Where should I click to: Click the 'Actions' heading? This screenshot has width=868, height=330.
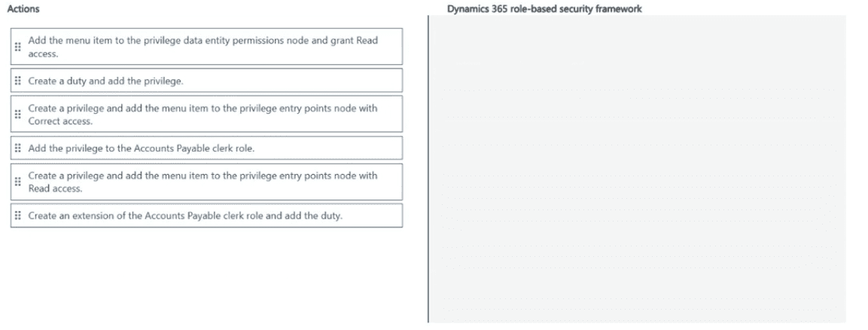tap(23, 9)
